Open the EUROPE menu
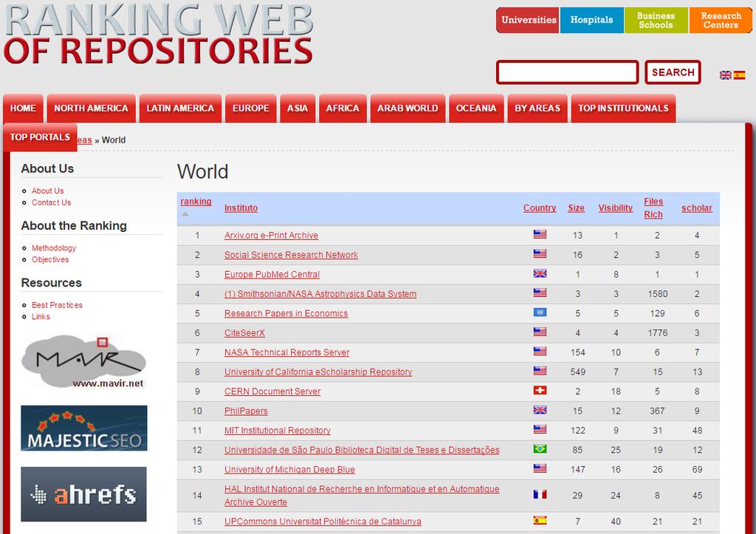756x534 pixels. [x=251, y=109]
